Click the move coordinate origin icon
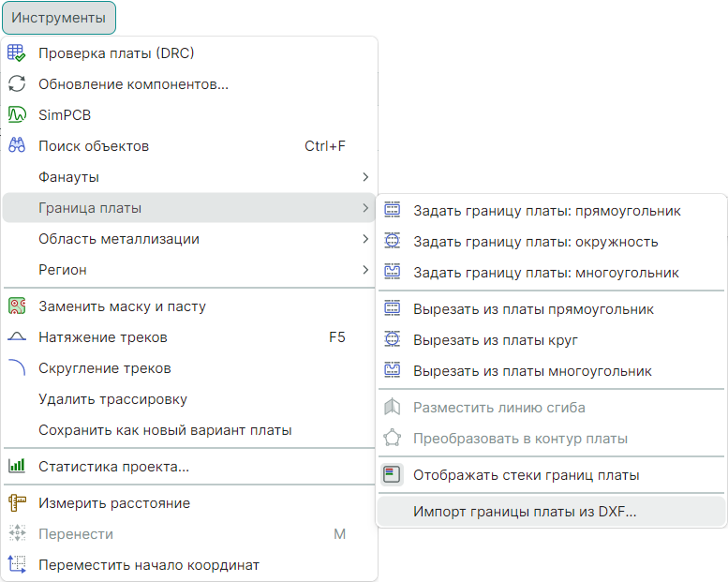 [17, 565]
